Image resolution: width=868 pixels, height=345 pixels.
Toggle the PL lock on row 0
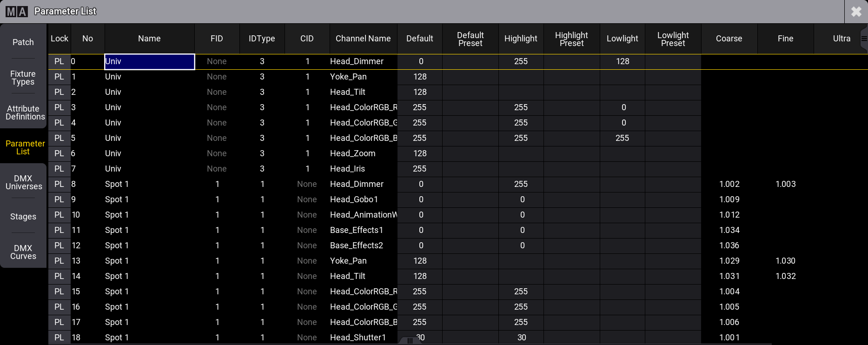(x=59, y=61)
